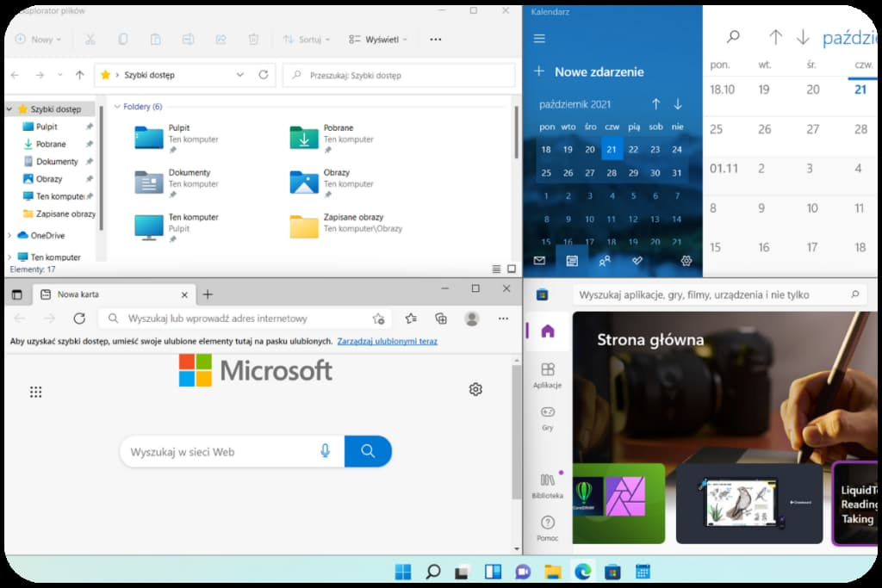
Task: Open Calendar settings gear icon
Action: [x=686, y=261]
